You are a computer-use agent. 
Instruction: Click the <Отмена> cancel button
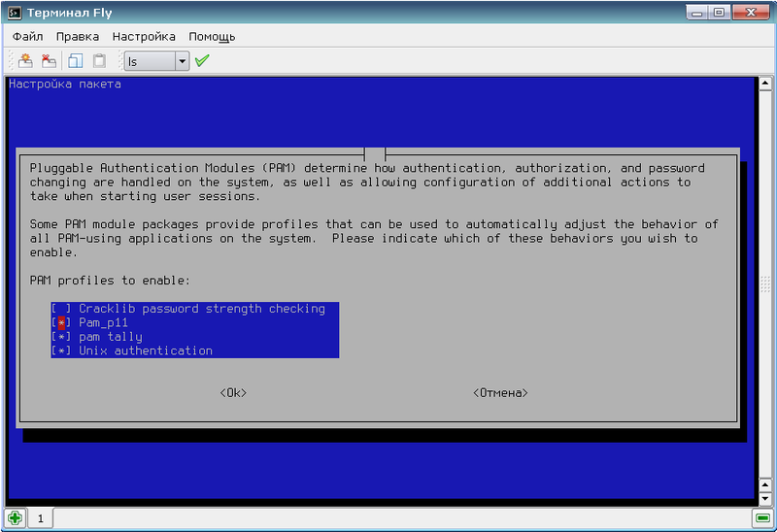tap(500, 393)
